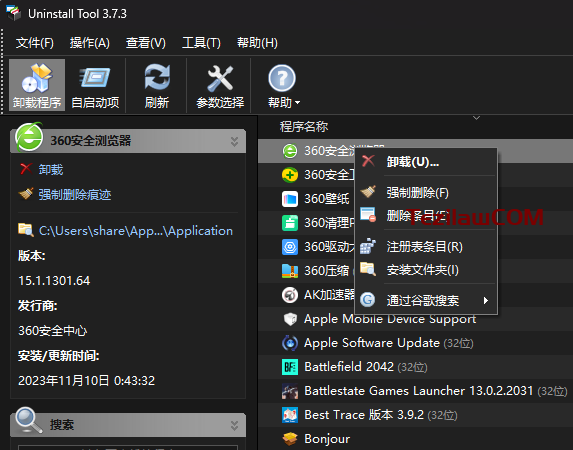
Task: Click the red X icon beside 卸载(U)
Action: 368,161
